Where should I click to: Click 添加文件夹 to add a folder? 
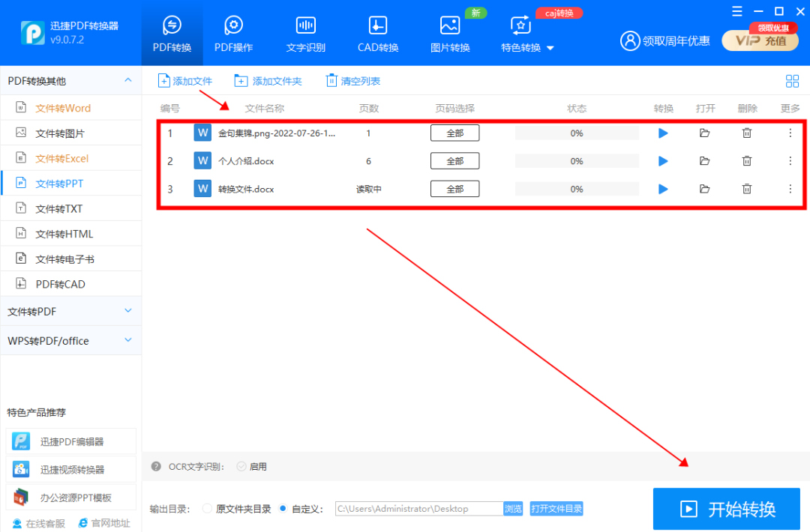tap(268, 81)
